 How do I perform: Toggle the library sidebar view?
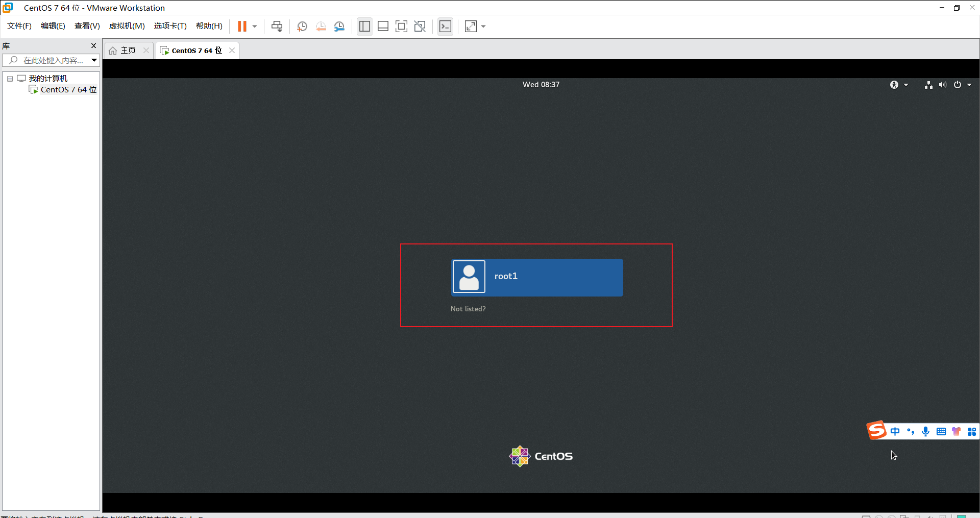364,26
